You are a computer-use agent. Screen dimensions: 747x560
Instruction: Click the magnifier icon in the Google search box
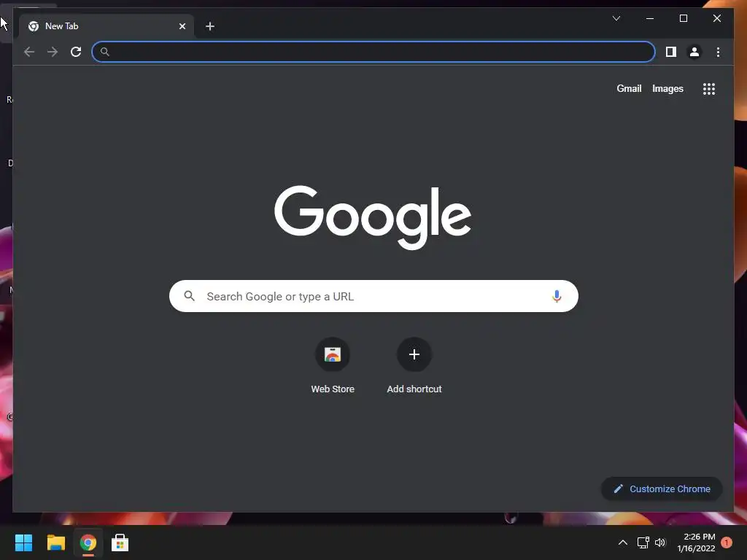(189, 296)
